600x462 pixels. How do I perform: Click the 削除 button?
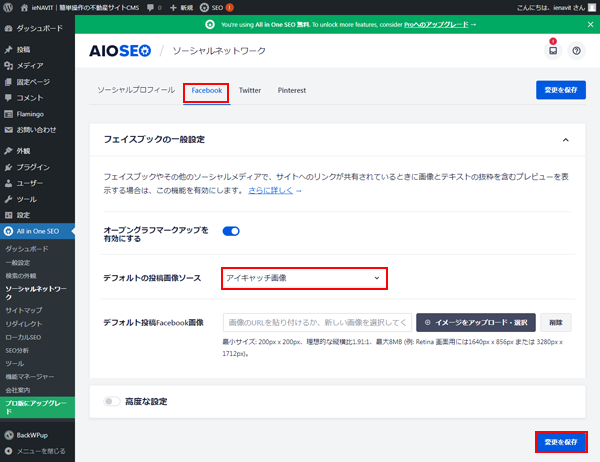pos(556,323)
